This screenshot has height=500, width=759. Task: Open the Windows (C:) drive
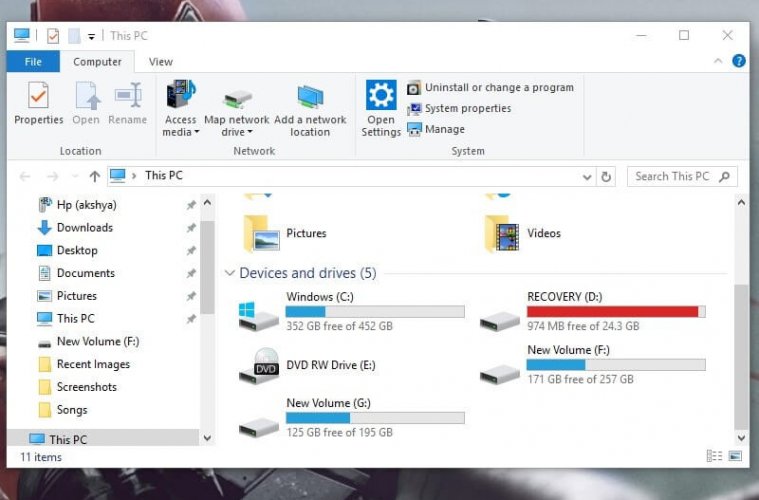point(352,311)
